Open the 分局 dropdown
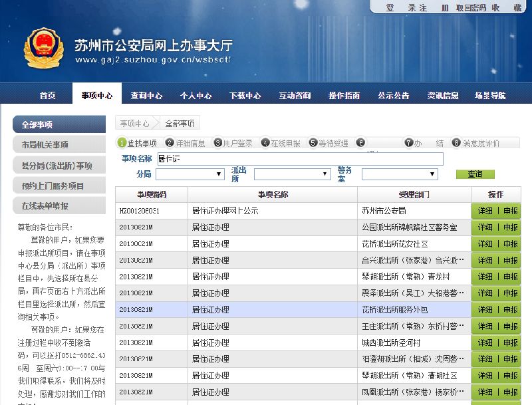 pyautogui.click(x=190, y=174)
